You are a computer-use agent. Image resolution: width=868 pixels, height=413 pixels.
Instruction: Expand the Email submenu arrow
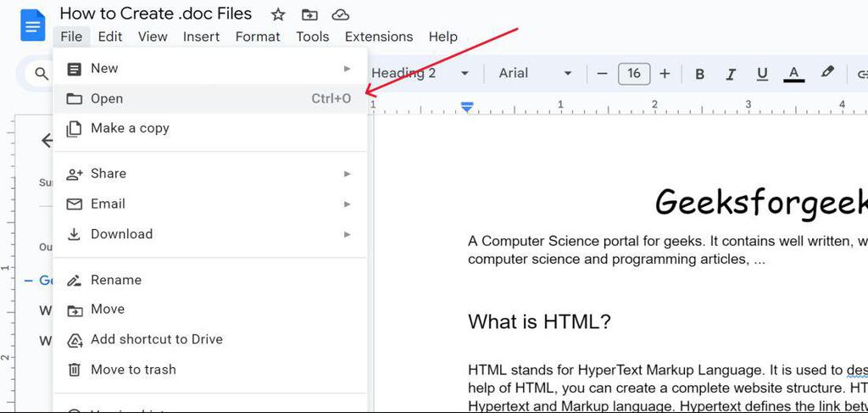coord(347,204)
